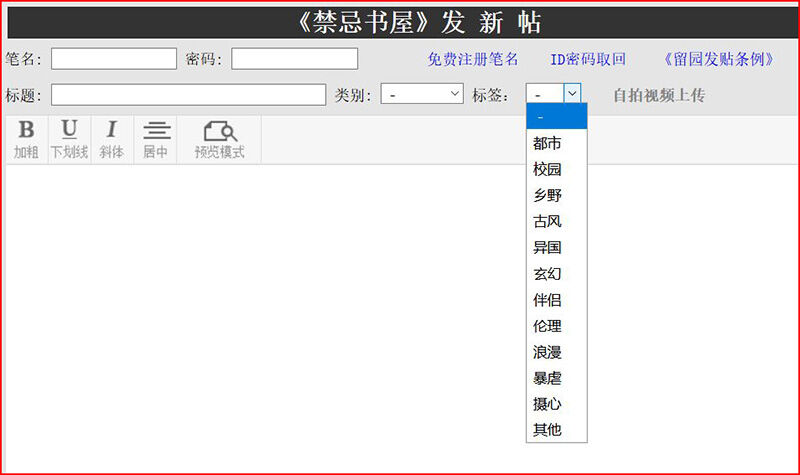Open 《留园发贴条例》 rules link
Screen dimensions: 800x475
(719, 59)
